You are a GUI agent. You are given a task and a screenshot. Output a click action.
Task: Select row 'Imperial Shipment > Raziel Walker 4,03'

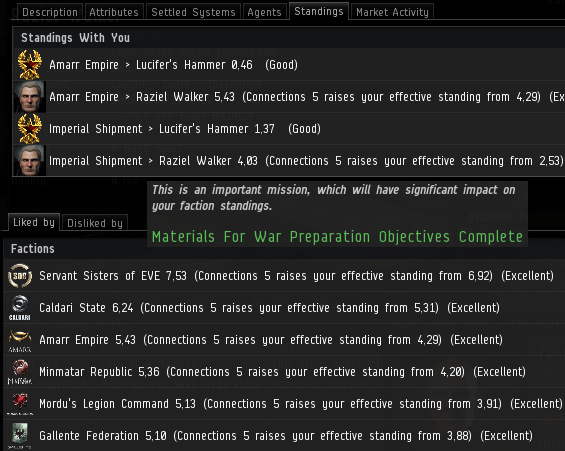(289, 160)
